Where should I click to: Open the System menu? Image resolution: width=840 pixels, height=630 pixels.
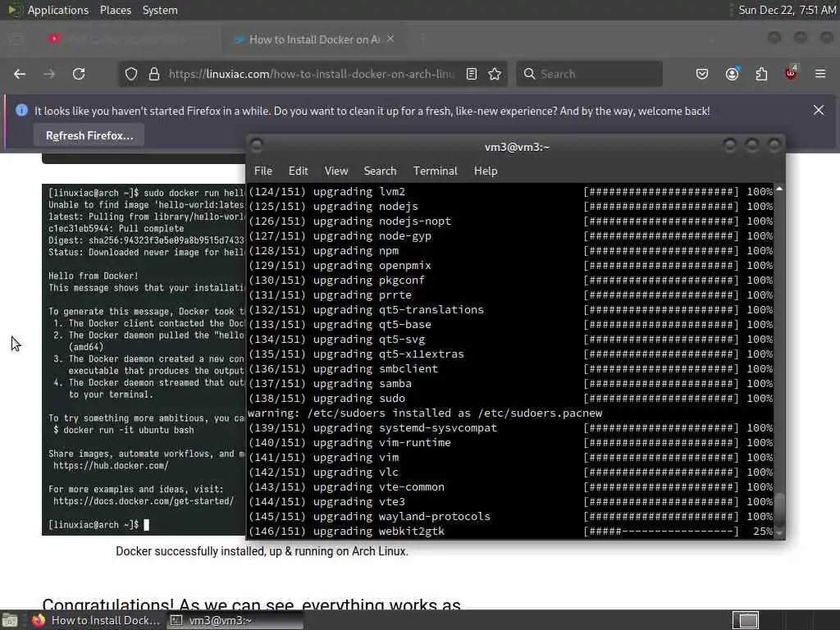(160, 10)
